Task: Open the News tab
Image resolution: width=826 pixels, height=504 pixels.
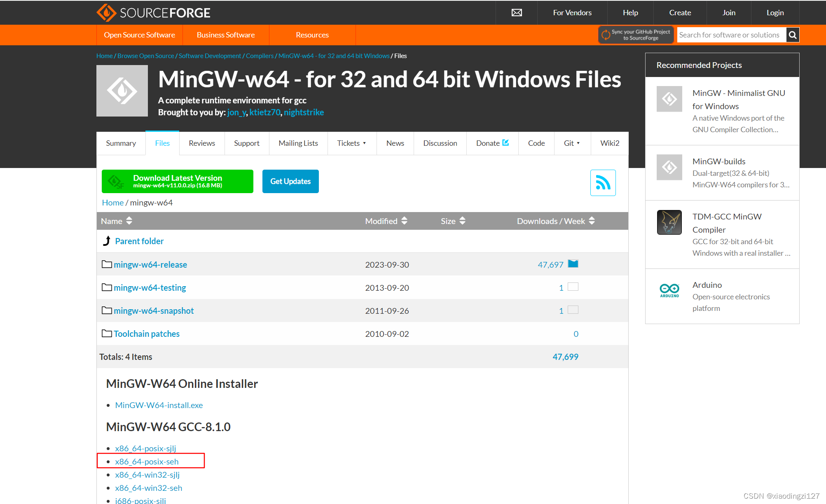Action: click(x=395, y=143)
